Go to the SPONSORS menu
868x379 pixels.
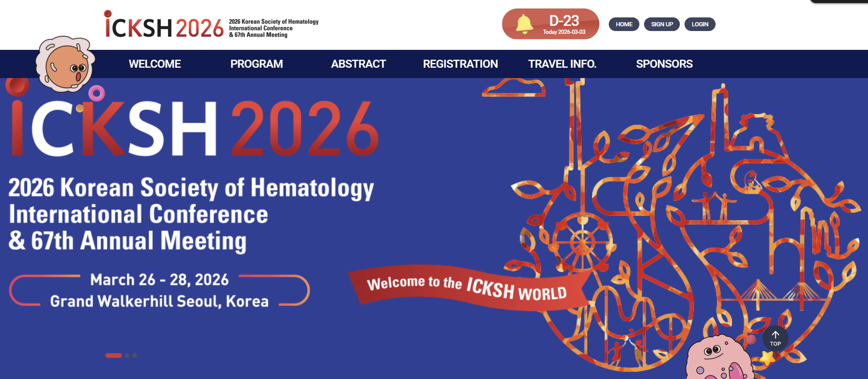pyautogui.click(x=664, y=64)
